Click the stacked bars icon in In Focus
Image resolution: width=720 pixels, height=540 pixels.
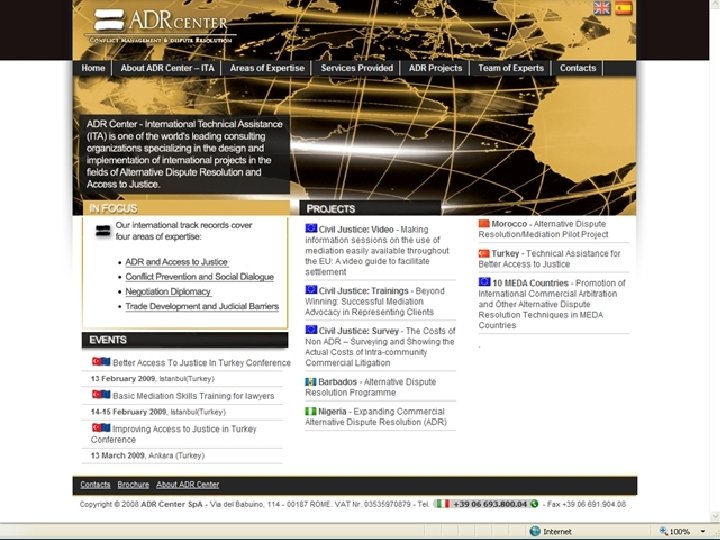(103, 231)
